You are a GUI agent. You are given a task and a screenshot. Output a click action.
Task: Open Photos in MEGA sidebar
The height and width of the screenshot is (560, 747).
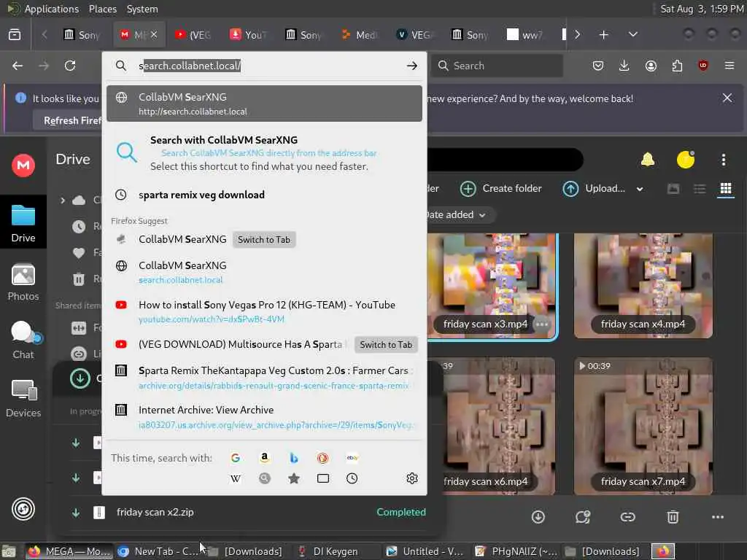point(23,282)
